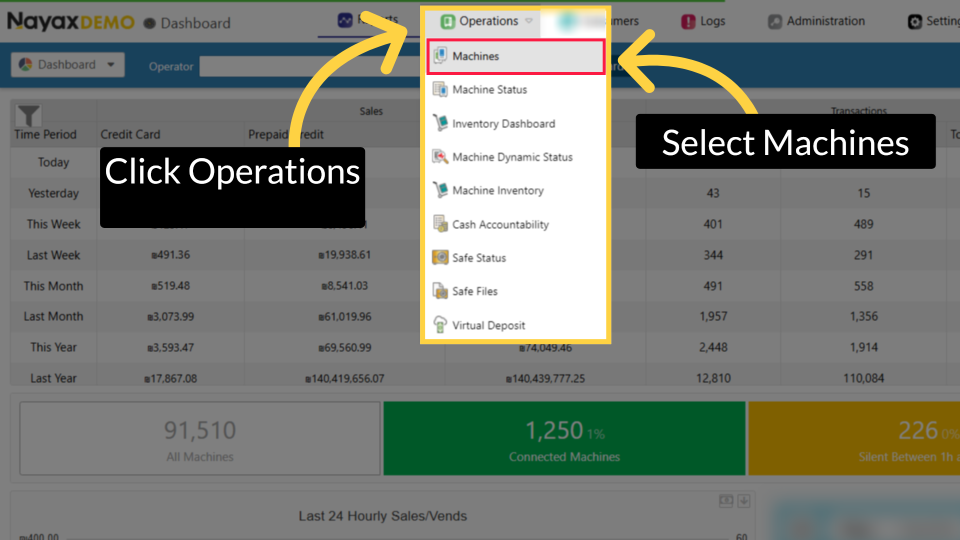Click the green Operations tab icon
The height and width of the screenshot is (540, 960).
point(448,21)
